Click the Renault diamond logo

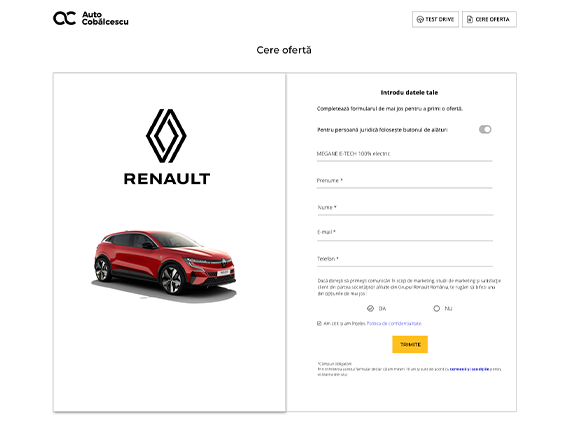pyautogui.click(x=166, y=136)
